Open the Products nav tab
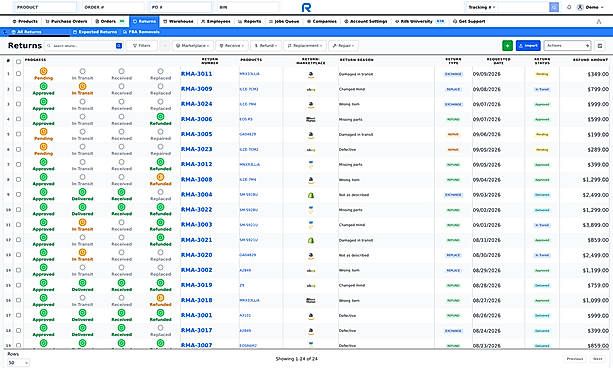This screenshot has height=368, width=613. click(x=25, y=22)
